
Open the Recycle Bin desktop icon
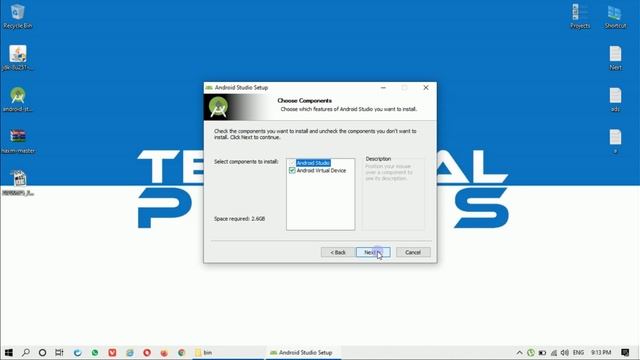18,16
